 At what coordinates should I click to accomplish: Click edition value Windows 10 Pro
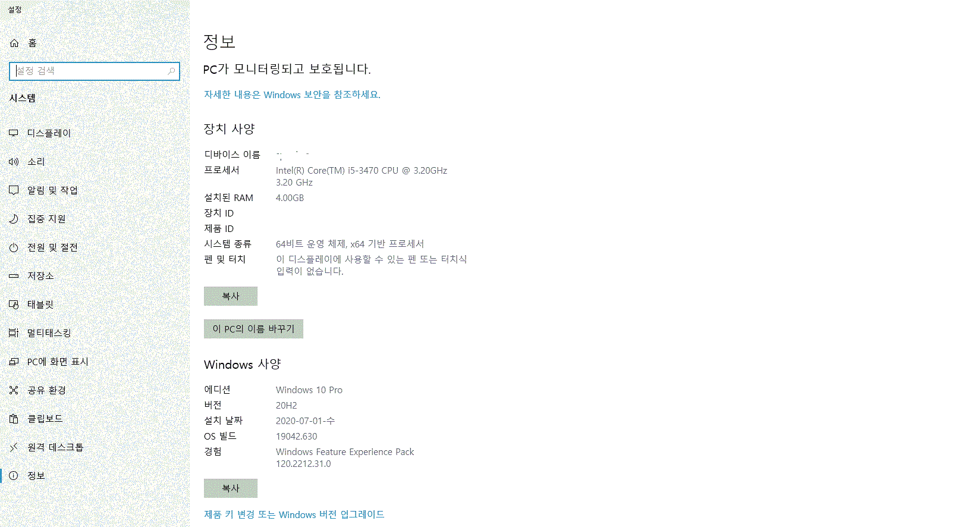[309, 390]
